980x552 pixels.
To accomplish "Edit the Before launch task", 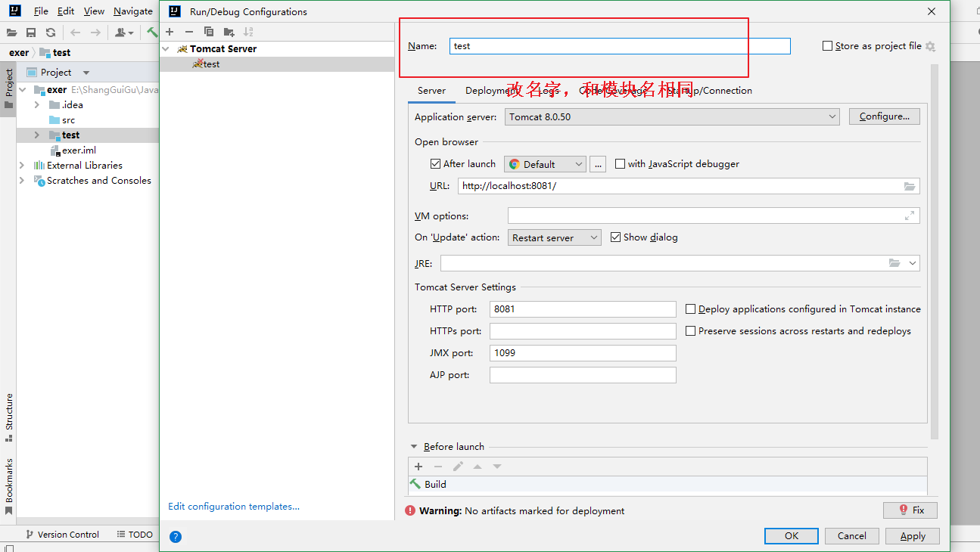I will point(458,467).
